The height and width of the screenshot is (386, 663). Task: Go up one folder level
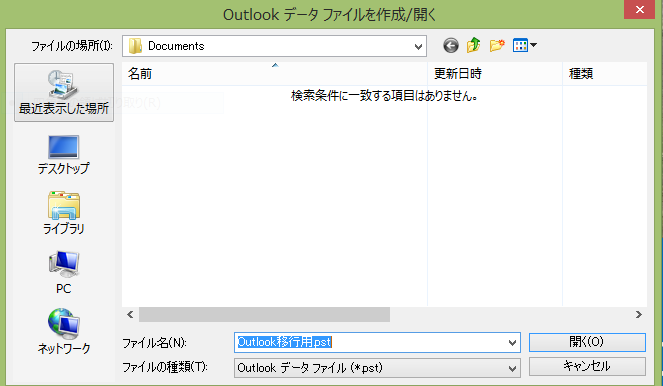click(x=474, y=45)
